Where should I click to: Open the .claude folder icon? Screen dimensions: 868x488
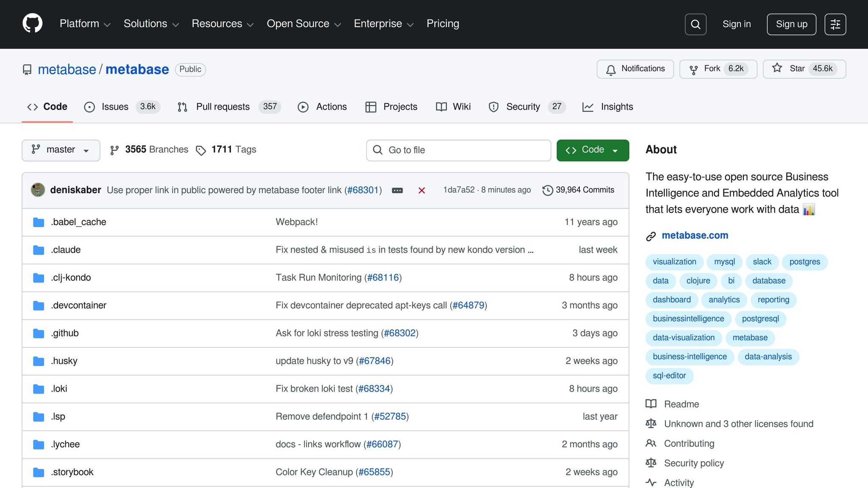click(39, 250)
